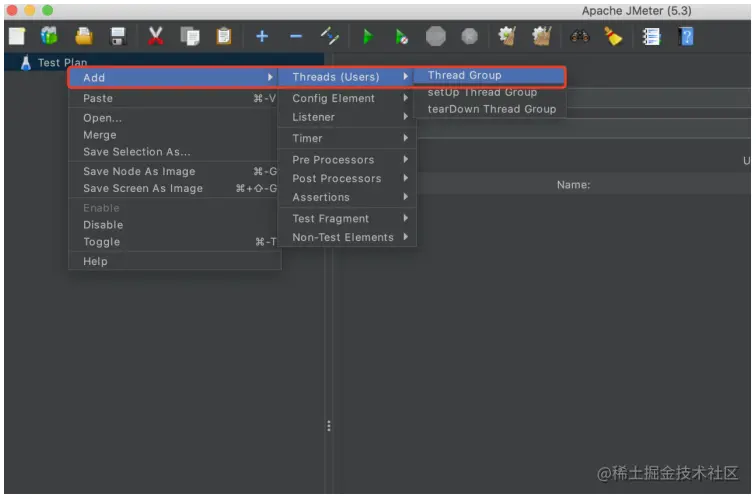This screenshot has height=499, width=756.
Task: Click Help in the context menu
Action: [174, 261]
